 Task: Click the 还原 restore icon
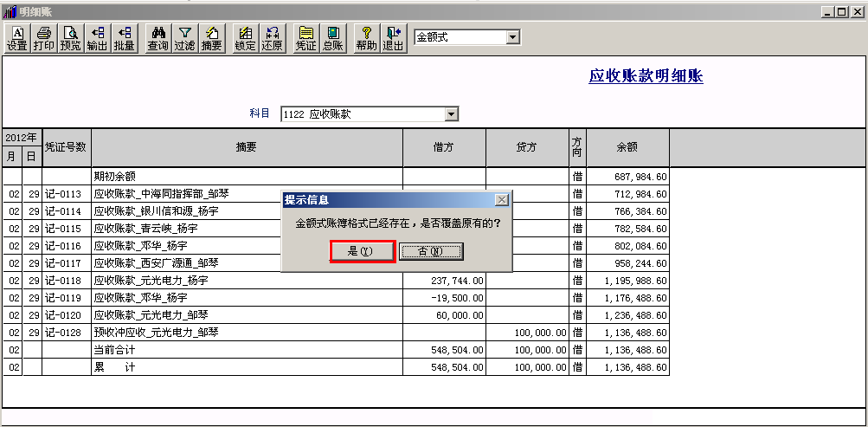coord(272,38)
